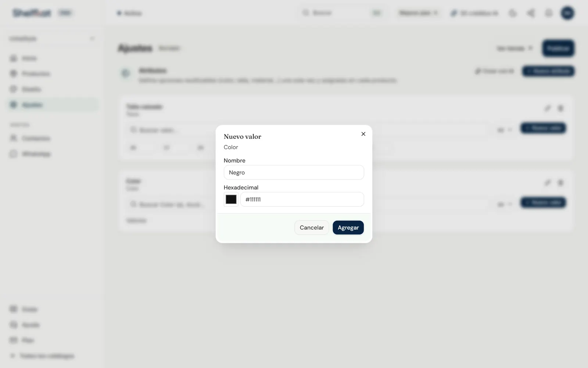Close the Nuevo valor dialog
588x368 pixels.
click(x=363, y=134)
